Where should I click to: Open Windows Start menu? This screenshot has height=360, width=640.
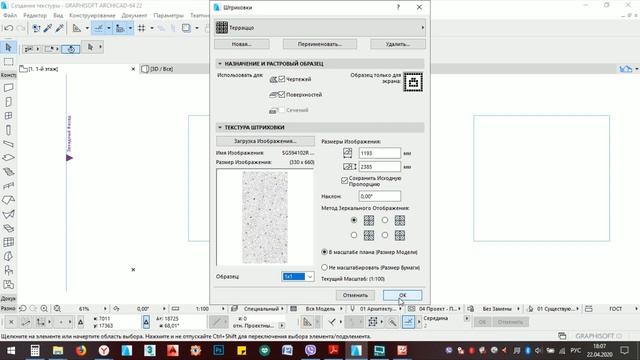(x=11, y=351)
